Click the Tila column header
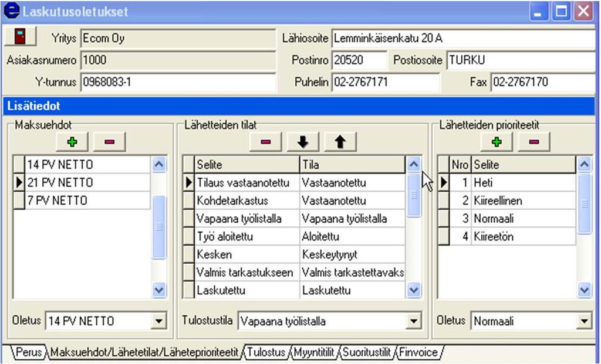The image size is (601, 364). coord(352,165)
